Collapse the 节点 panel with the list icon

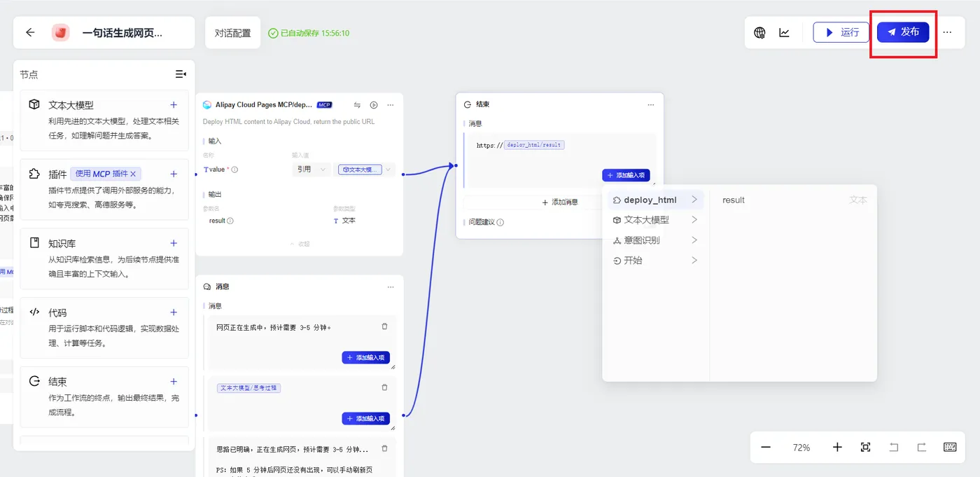click(181, 74)
